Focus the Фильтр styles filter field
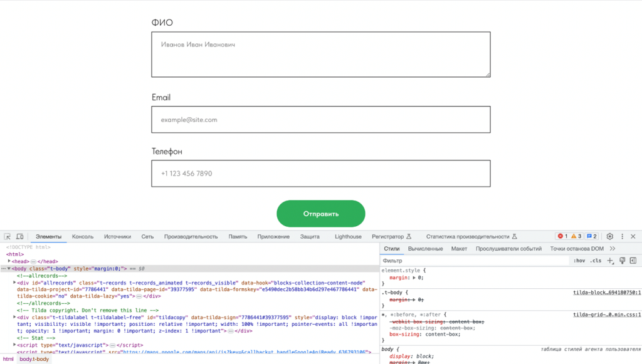642x364 pixels. 475,261
